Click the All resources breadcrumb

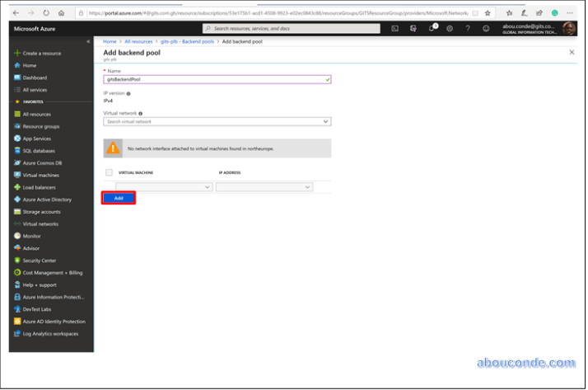pyautogui.click(x=138, y=40)
